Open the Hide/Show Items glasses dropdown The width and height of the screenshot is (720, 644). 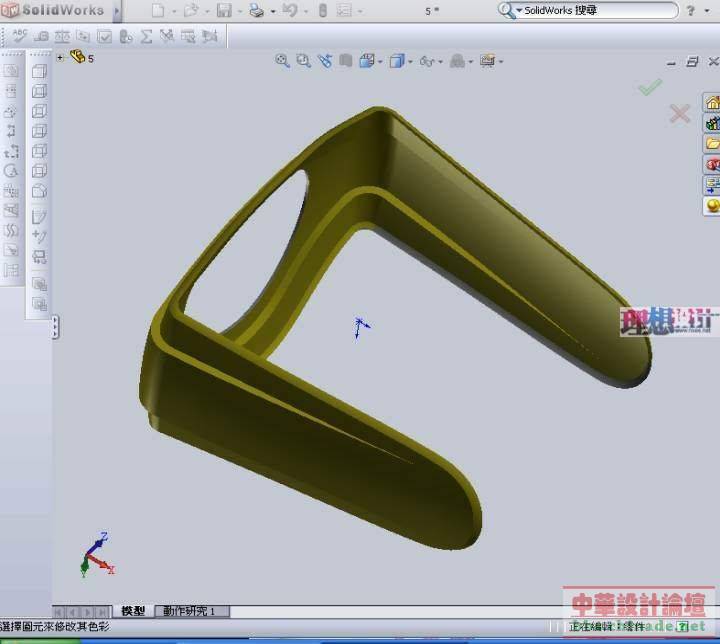(428, 61)
